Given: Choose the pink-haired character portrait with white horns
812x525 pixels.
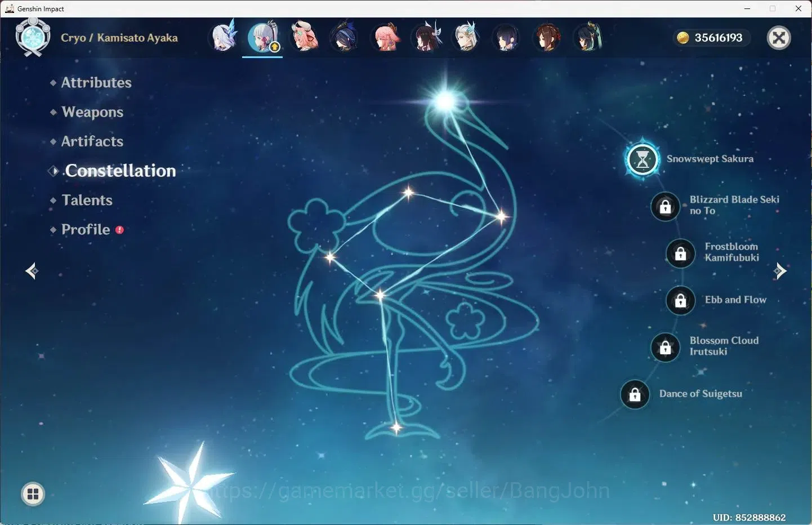Looking at the screenshot, I should pos(304,37).
